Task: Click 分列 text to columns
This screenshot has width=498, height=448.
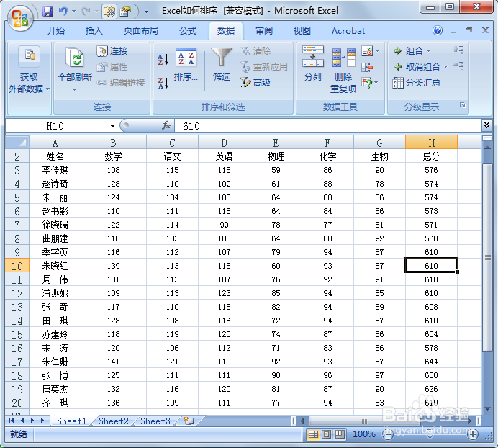Action: click(x=313, y=63)
